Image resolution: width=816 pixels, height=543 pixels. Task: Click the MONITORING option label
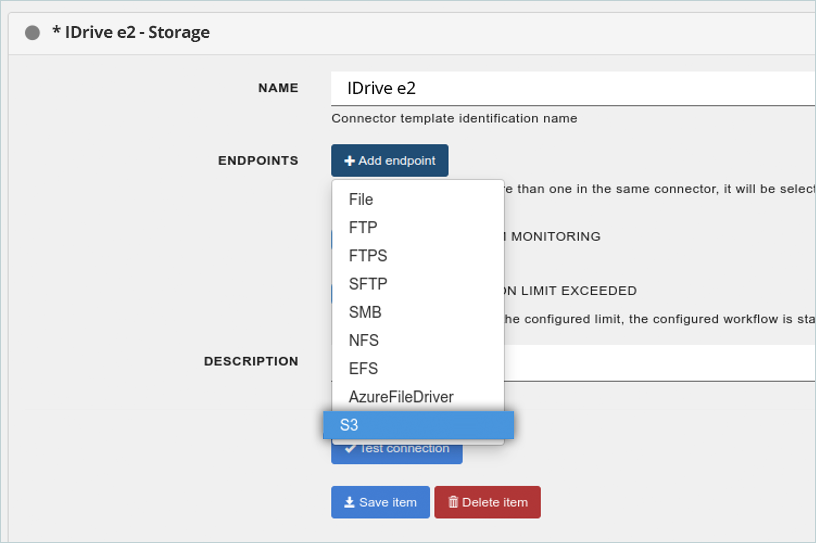click(x=556, y=237)
